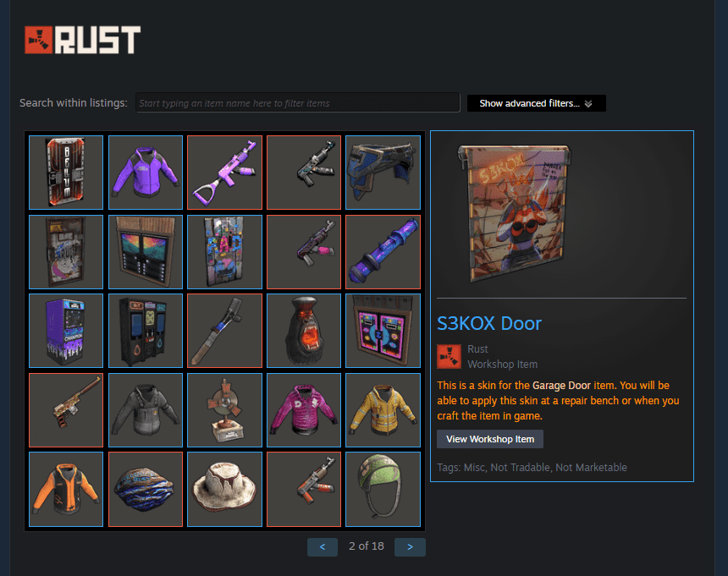Expand Show advanced filters dropdown
728x576 pixels.
pyautogui.click(x=536, y=103)
